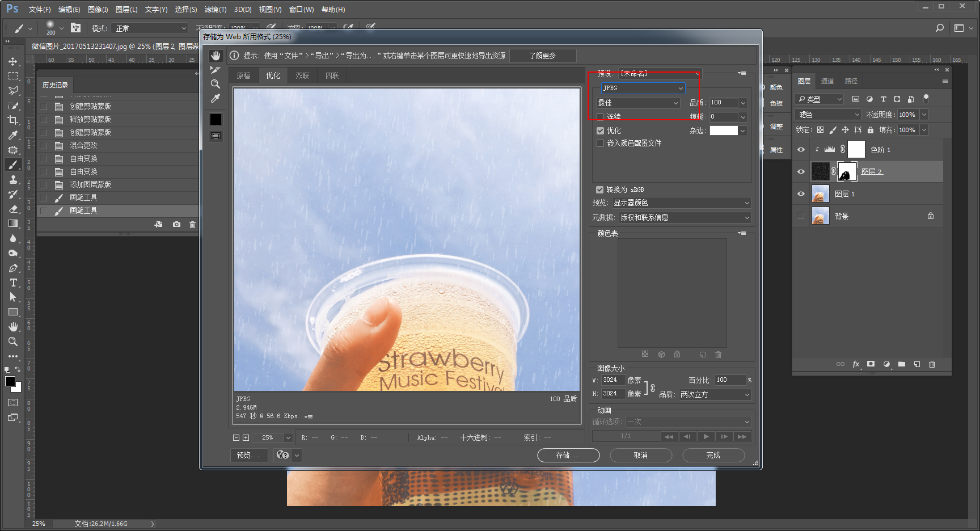Toggle 转换为 sRGB checkbox

coord(599,189)
